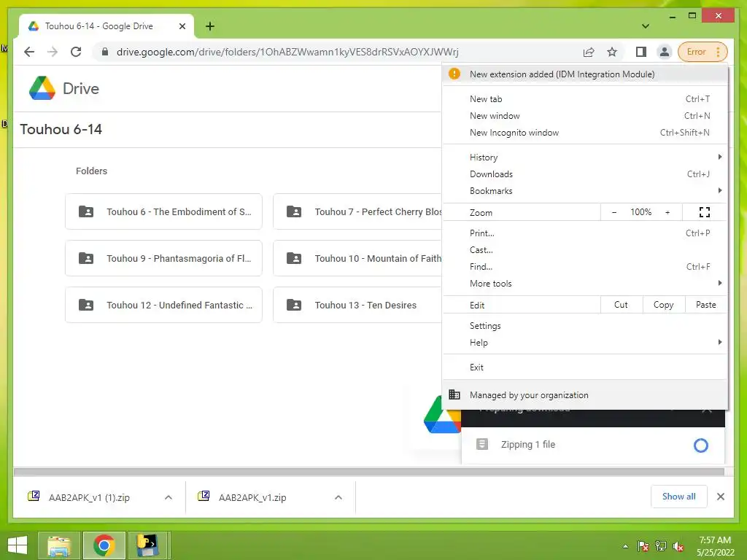
Task: Click Copy in Edit row
Action: (664, 305)
